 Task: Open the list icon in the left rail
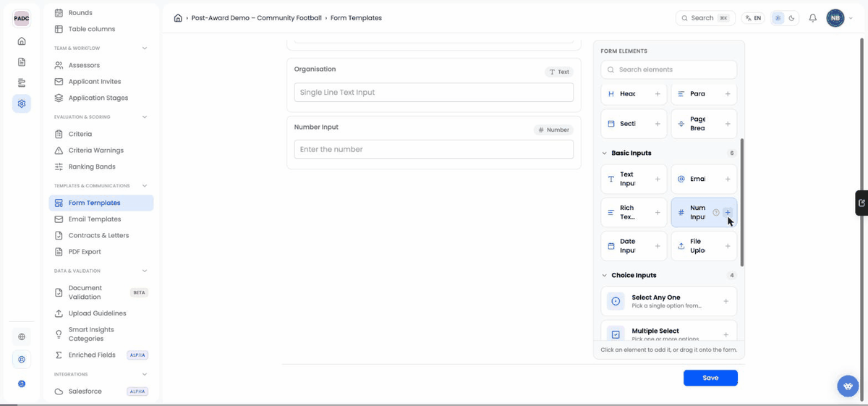tap(22, 83)
